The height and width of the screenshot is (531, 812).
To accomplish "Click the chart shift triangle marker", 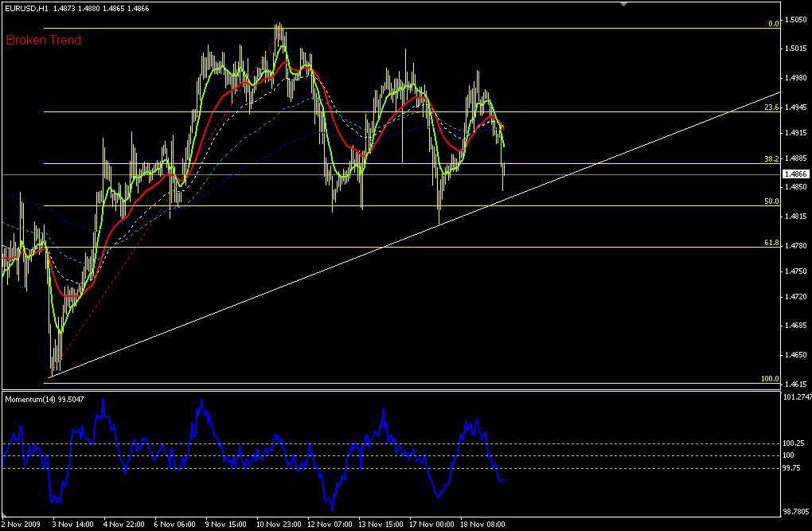I will tap(623, 4).
